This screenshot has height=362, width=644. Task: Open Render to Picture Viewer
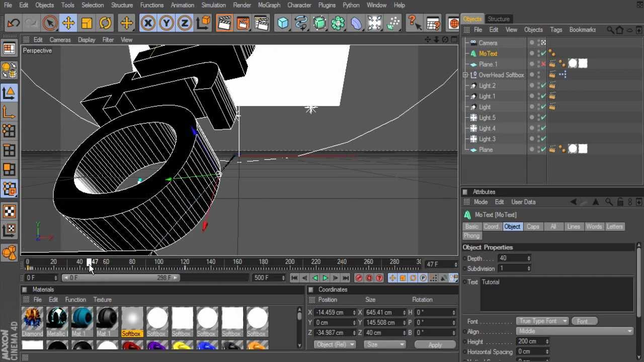point(243,23)
